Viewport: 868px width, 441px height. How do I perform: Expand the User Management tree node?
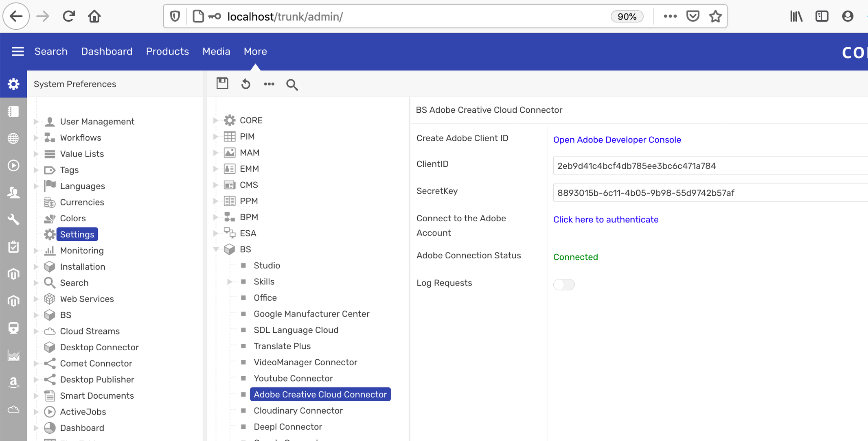(36, 122)
